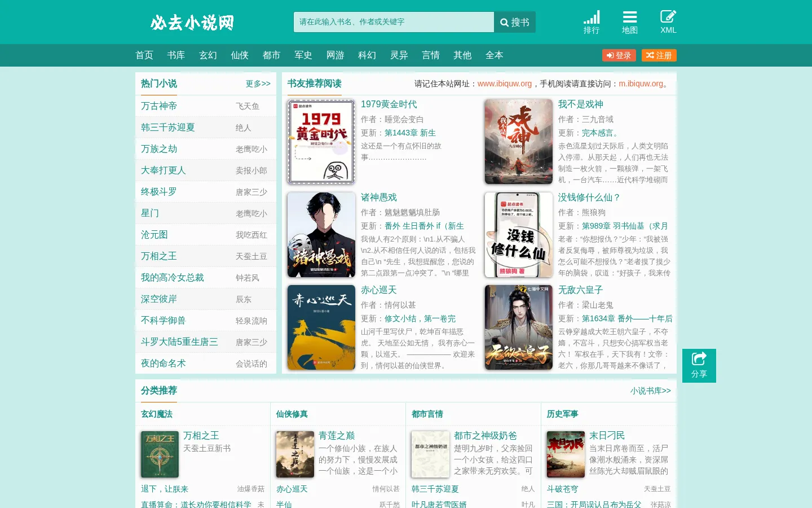Click the 注册 register button

coord(659,55)
